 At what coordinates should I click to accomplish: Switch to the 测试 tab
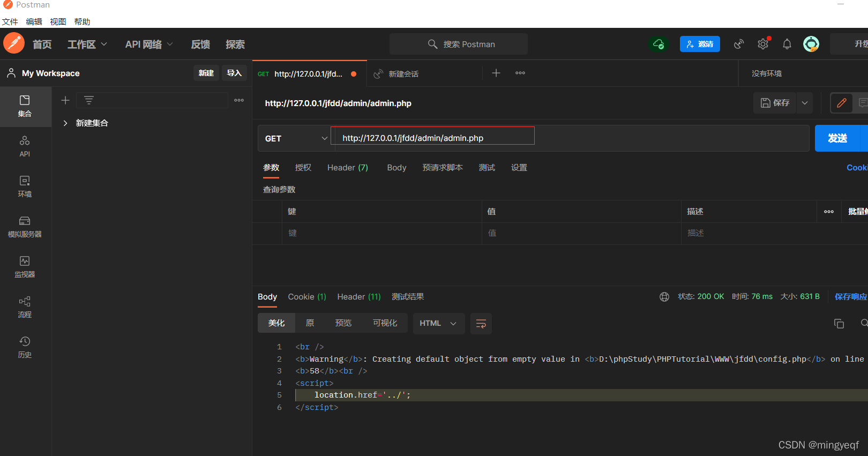click(487, 168)
